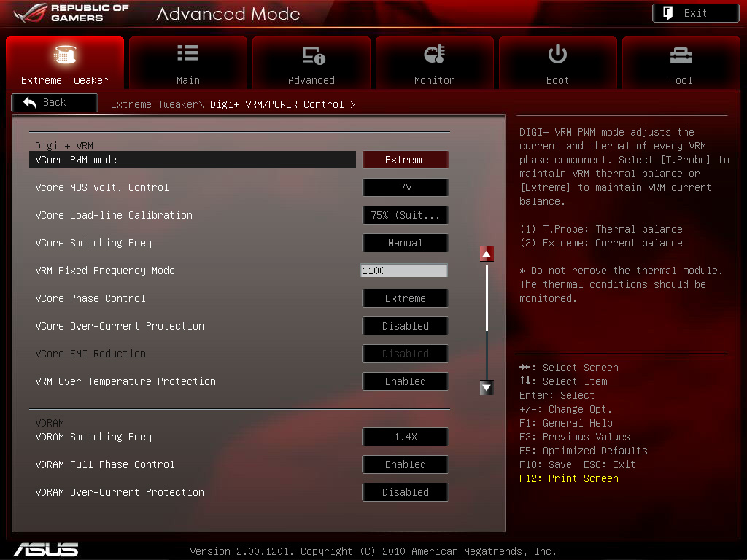Click the Back button
This screenshot has height=560, width=747.
click(x=55, y=103)
